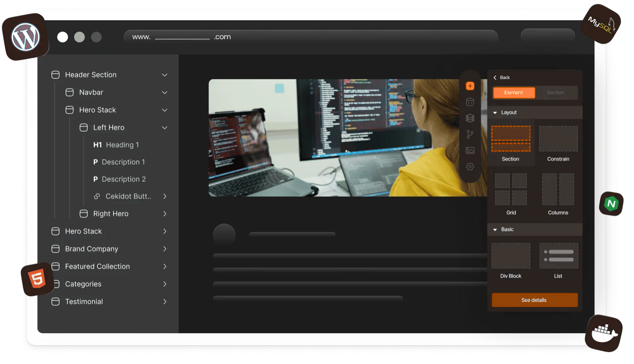Screen dimensions: 634x364
Task: Collapse the Header Section tree node
Action: click(x=165, y=75)
